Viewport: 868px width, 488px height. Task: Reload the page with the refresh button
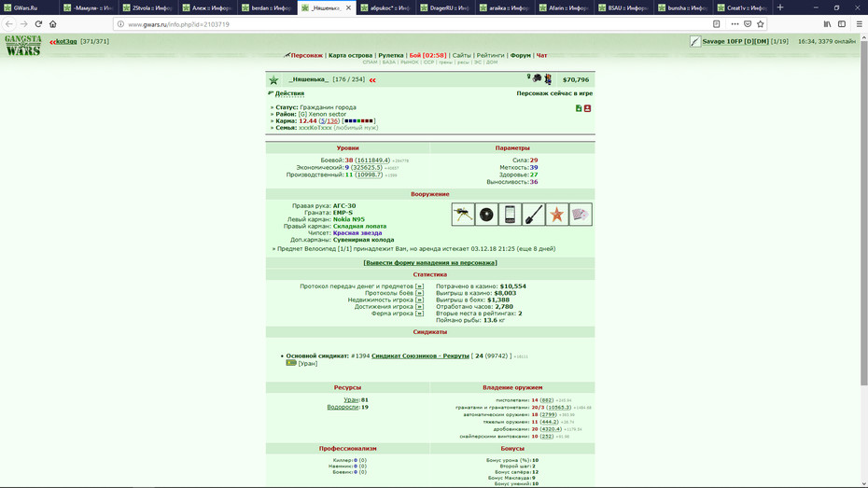click(38, 23)
